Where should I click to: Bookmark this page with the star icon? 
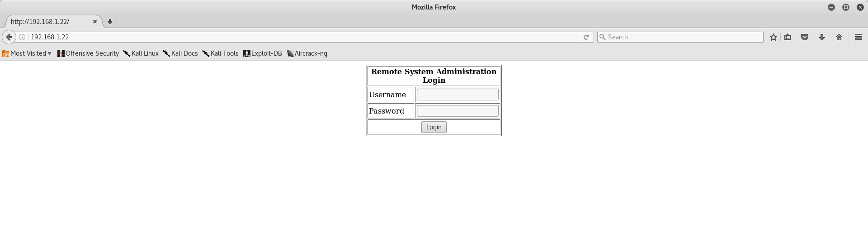click(774, 37)
